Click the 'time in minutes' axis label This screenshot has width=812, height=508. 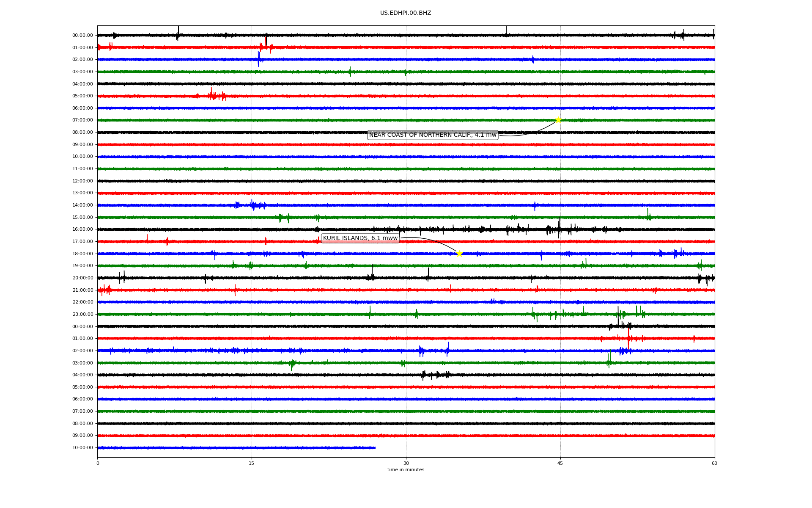[x=406, y=470]
